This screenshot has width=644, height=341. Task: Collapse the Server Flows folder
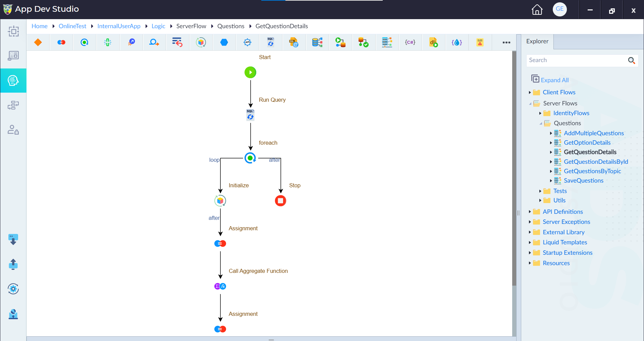530,104
